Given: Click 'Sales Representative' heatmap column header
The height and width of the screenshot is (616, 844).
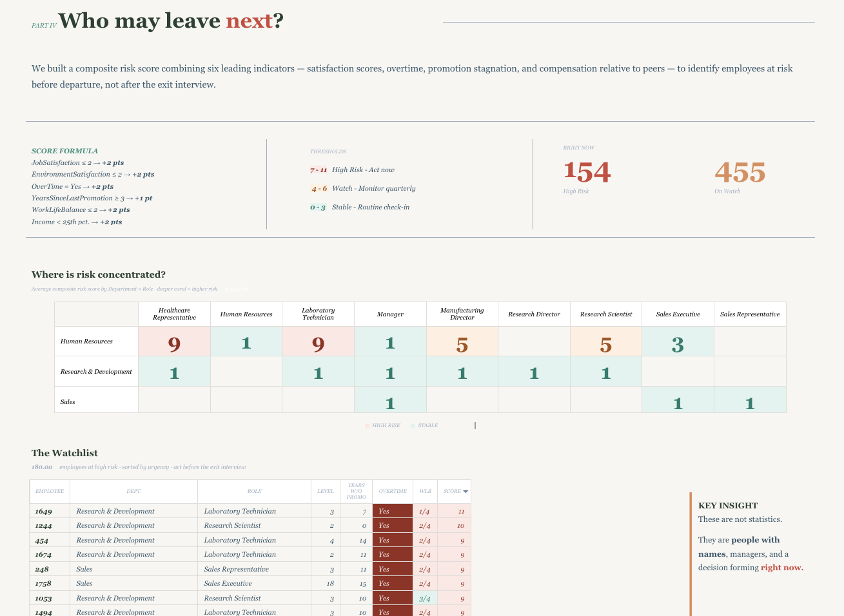Looking at the screenshot, I should coord(750,314).
